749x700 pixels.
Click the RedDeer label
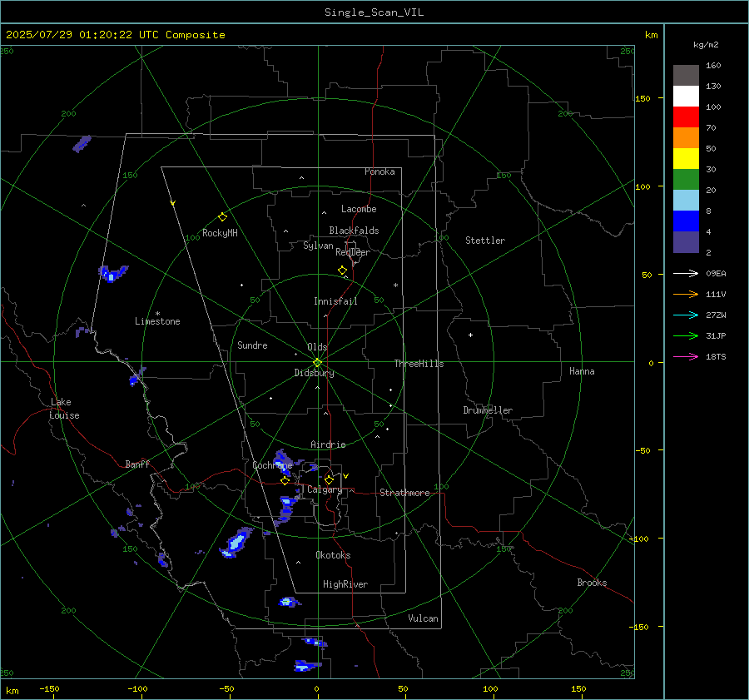(353, 252)
